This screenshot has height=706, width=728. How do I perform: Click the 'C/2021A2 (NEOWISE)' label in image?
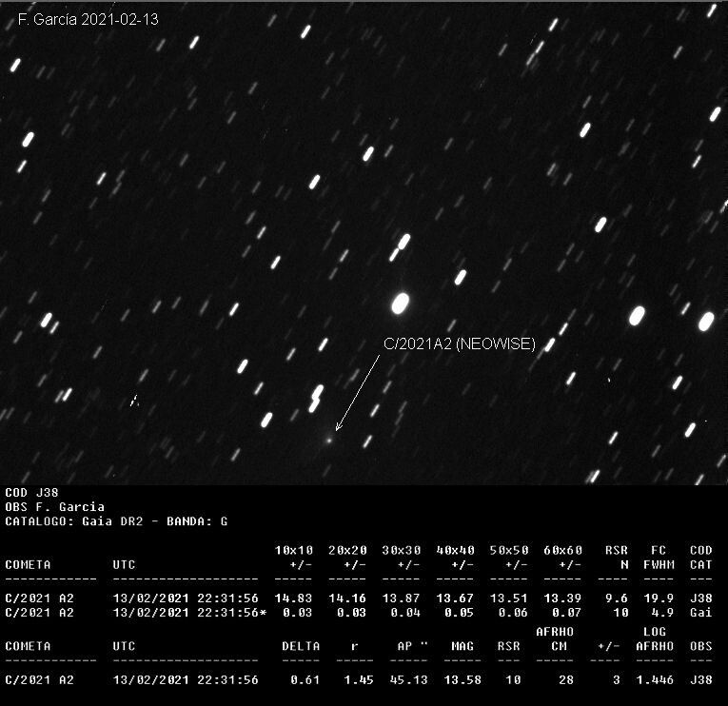point(460,343)
